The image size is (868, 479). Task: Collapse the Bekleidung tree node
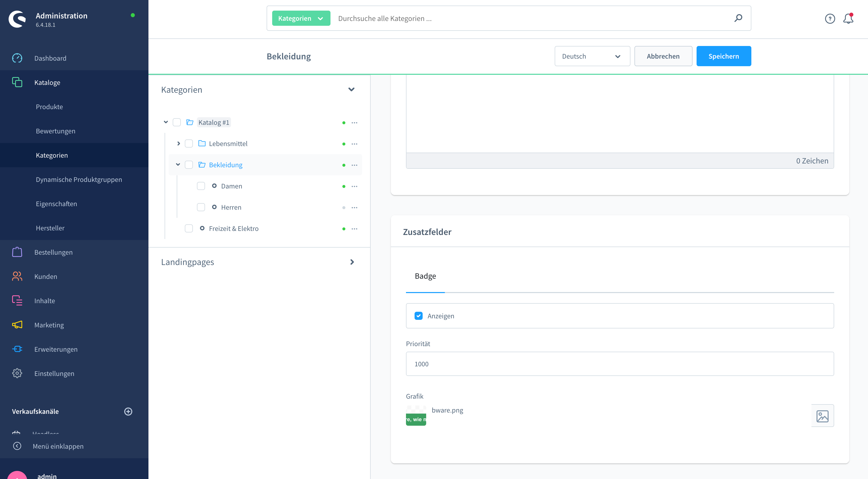(x=178, y=165)
